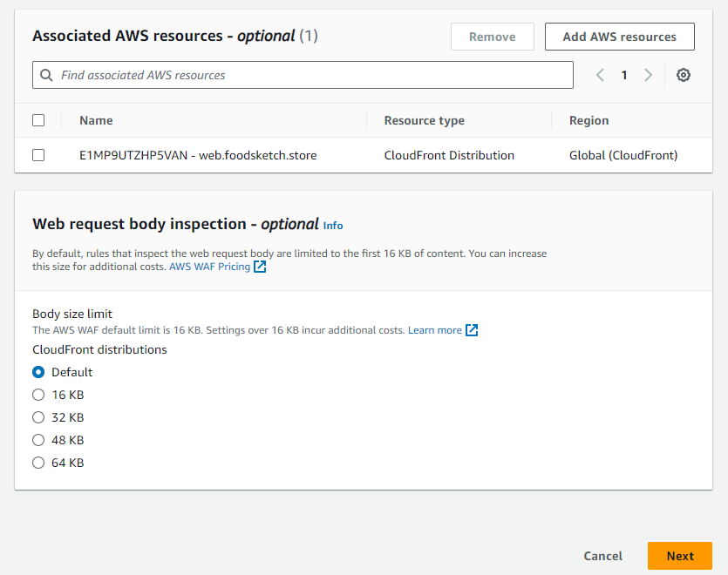Focus the Find associated AWS resources field
The height and width of the screenshot is (575, 728).
pyautogui.click(x=314, y=75)
